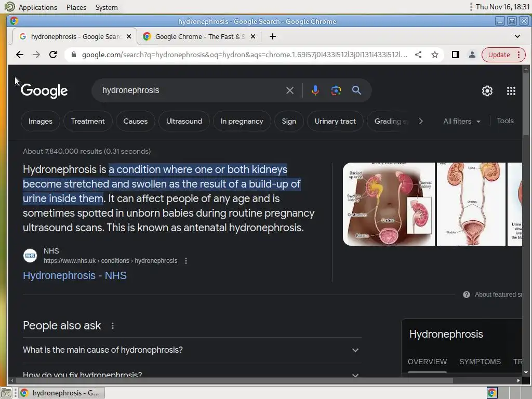The image size is (532, 399).
Task: Switch to the Google Chrome - The Fast tab
Action: pos(199,37)
